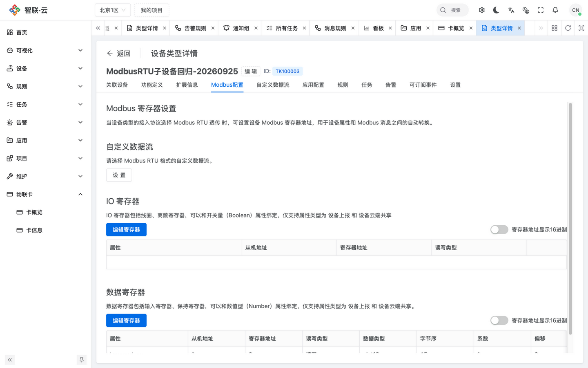Click the 设置 button under 自定义数据流
Viewport: 588px width, 368px height.
[119, 175]
